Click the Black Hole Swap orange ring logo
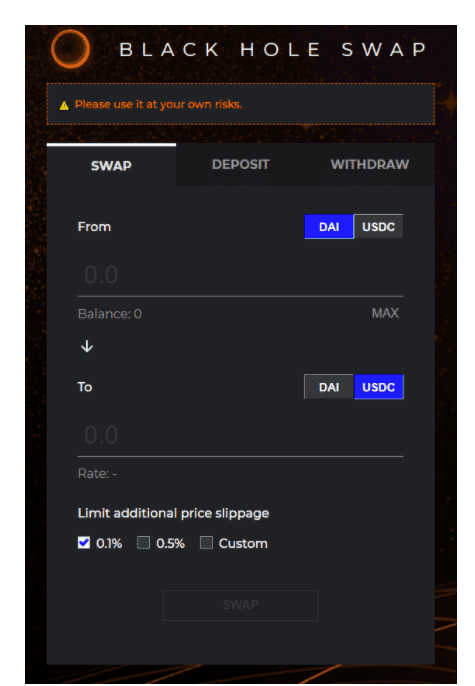 (x=70, y=49)
